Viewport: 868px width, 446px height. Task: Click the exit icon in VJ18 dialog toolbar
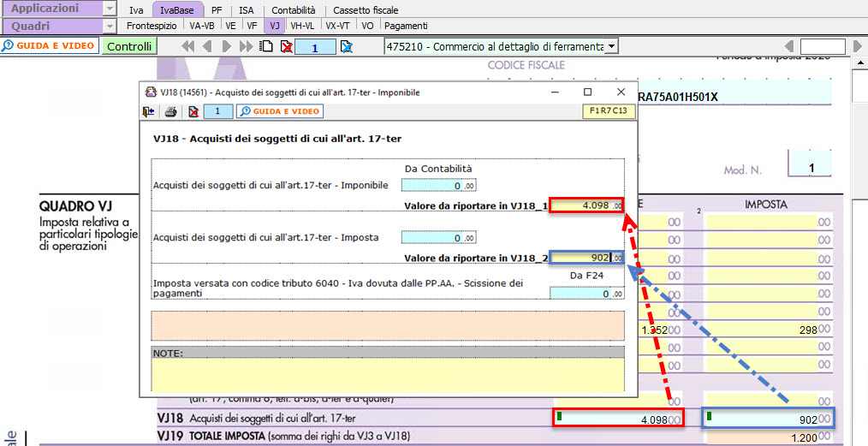(148, 111)
